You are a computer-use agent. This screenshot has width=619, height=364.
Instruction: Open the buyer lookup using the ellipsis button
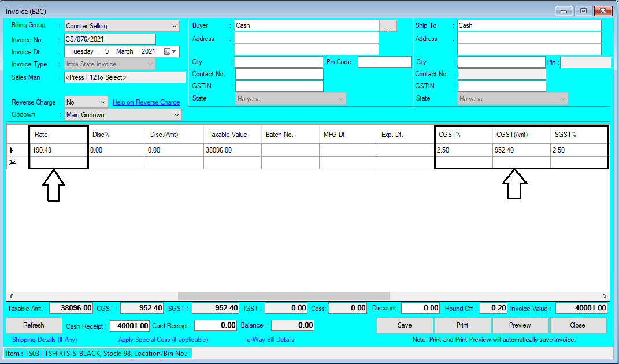pos(388,25)
